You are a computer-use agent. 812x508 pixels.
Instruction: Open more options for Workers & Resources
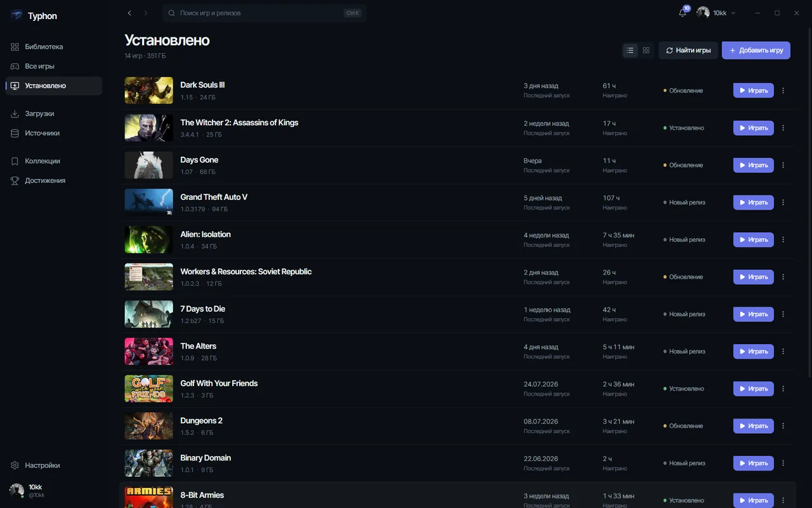[x=783, y=277]
